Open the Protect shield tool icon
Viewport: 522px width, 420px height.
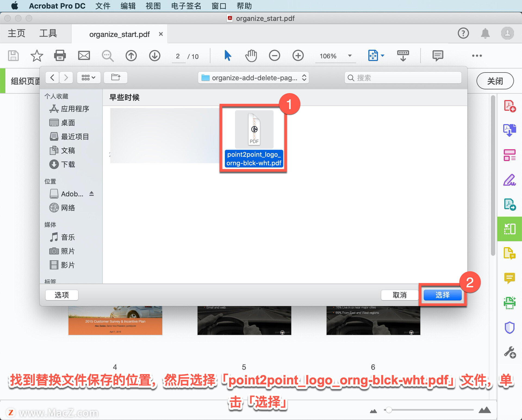tap(509, 328)
